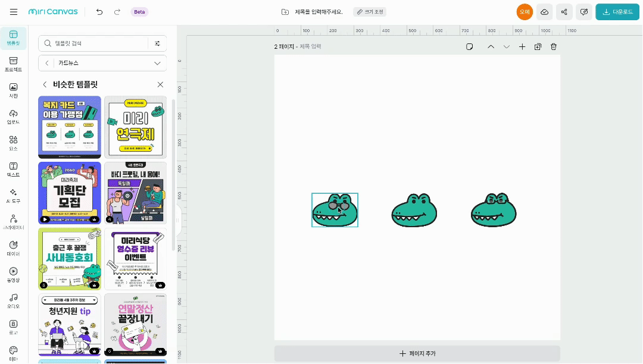Select the 사내동호회 template

pos(69,259)
